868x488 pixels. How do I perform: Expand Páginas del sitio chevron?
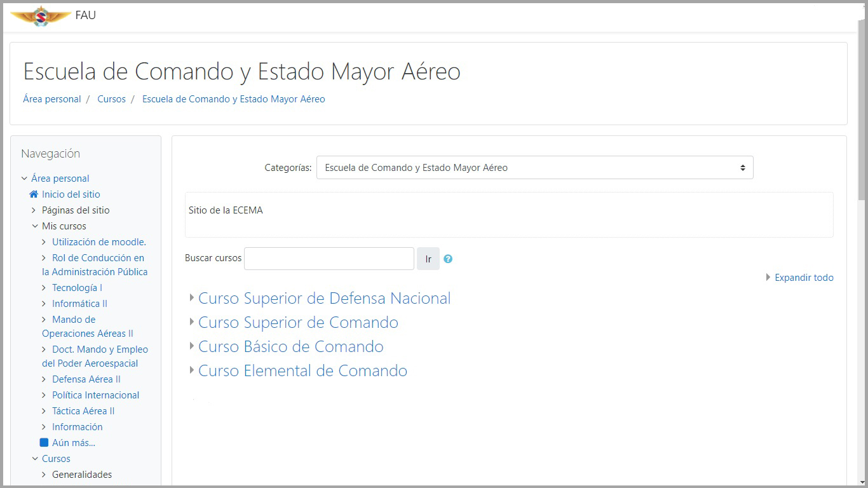pos(34,210)
